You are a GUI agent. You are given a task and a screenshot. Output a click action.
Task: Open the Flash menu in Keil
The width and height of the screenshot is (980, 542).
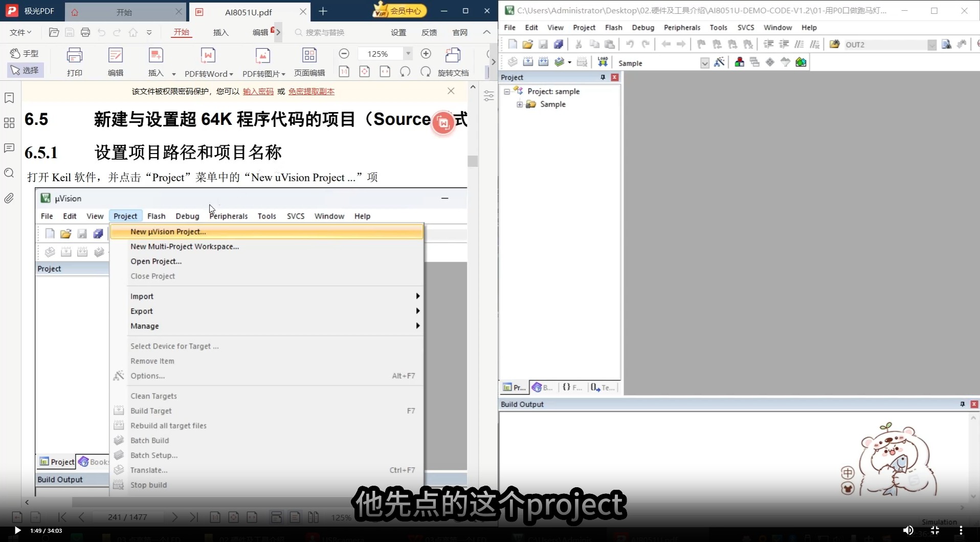click(613, 28)
